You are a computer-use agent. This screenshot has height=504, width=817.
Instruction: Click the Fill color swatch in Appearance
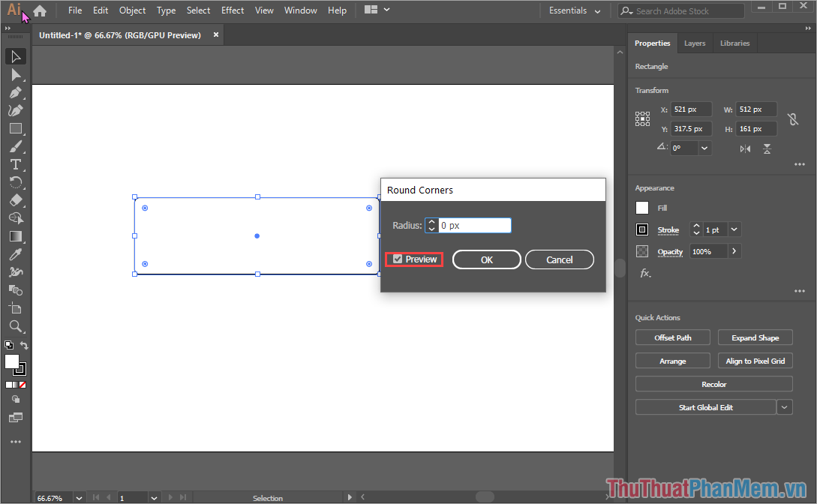click(642, 208)
